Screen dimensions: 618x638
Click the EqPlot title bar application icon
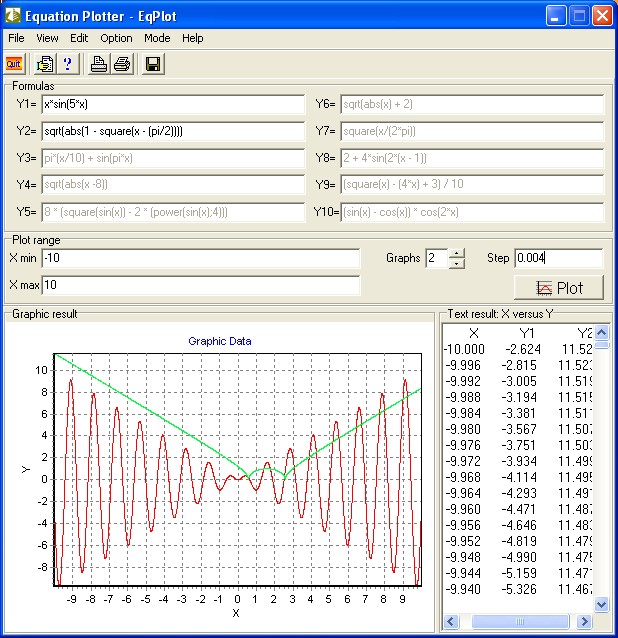pos(14,15)
